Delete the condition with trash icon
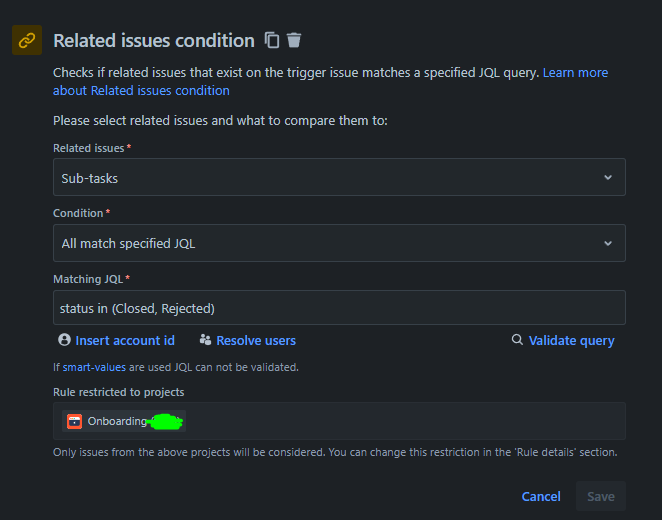The image size is (662, 520). tap(294, 40)
